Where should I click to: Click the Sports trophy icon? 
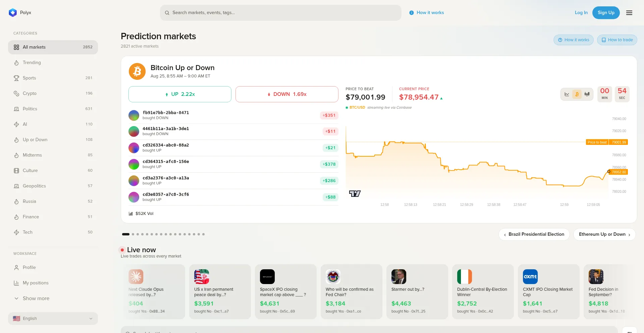pyautogui.click(x=16, y=78)
